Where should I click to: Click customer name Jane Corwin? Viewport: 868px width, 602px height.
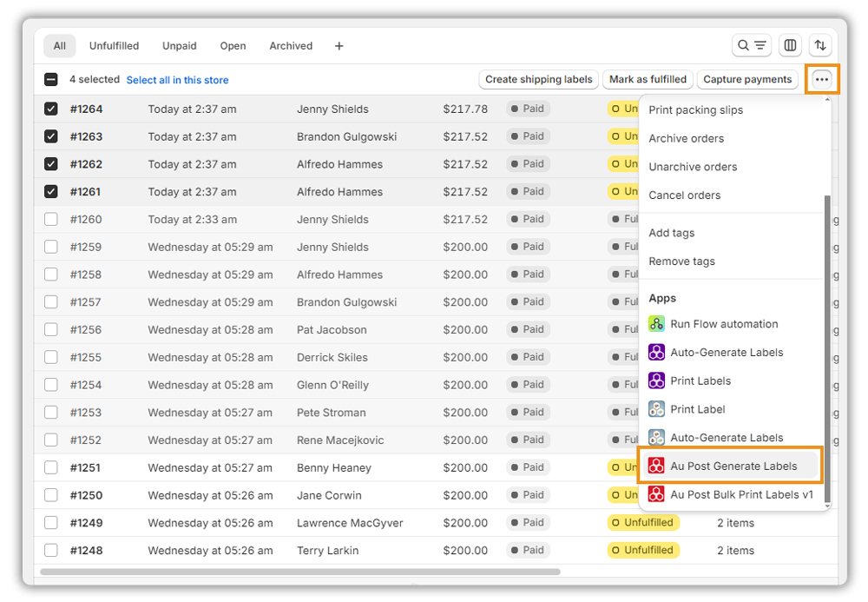[329, 495]
